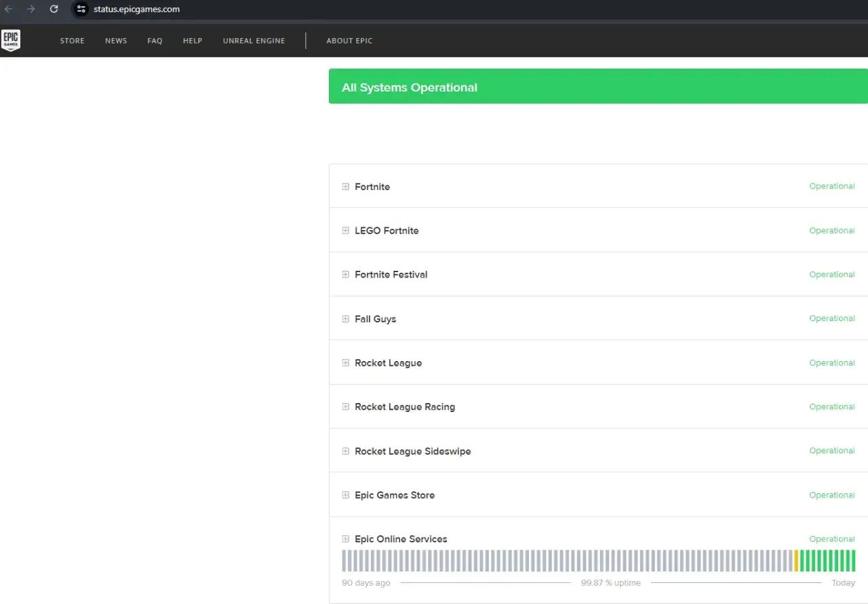Click the Operational status for Epic Games Store
This screenshot has width=868, height=604.
(x=832, y=495)
